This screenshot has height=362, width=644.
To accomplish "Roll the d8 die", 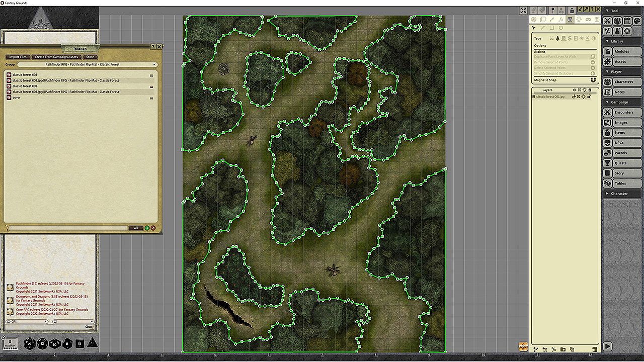I will point(67,344).
